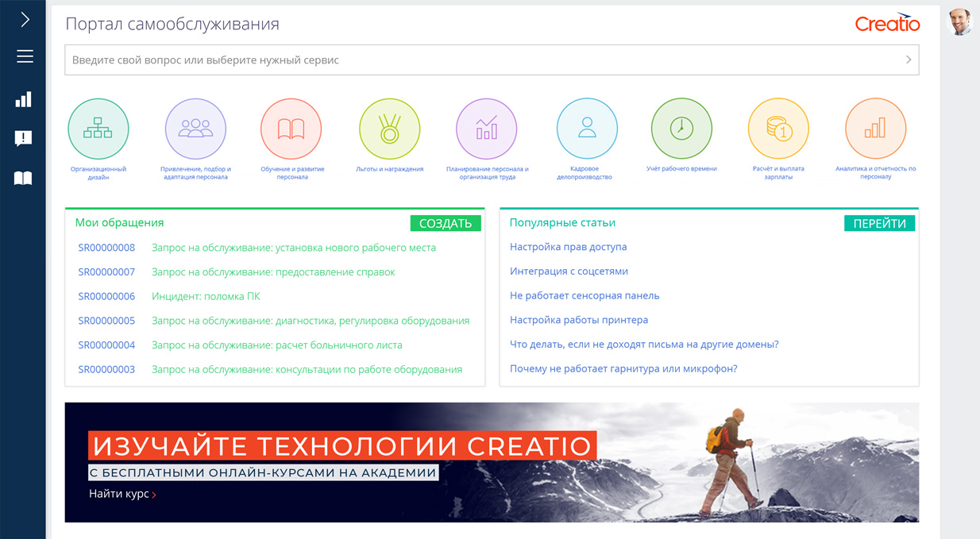Click the Мои обращения panel heading
The image size is (980, 539).
point(120,222)
